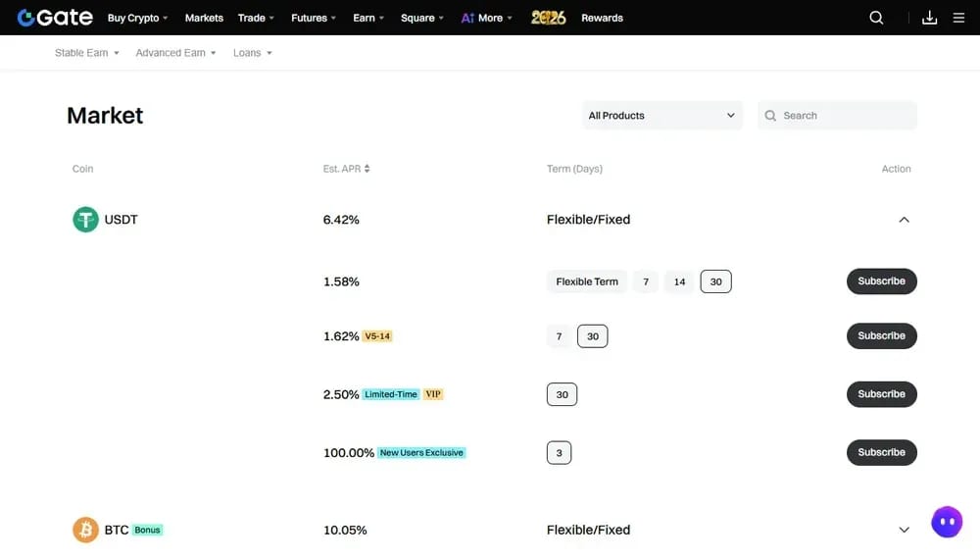
Task: Open the search magnifier in header
Action: (876, 18)
